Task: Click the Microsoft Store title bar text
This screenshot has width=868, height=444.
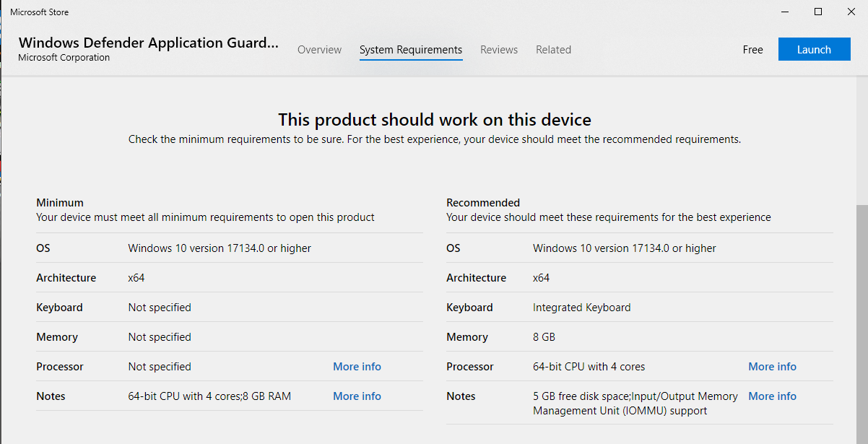Action: [40, 12]
